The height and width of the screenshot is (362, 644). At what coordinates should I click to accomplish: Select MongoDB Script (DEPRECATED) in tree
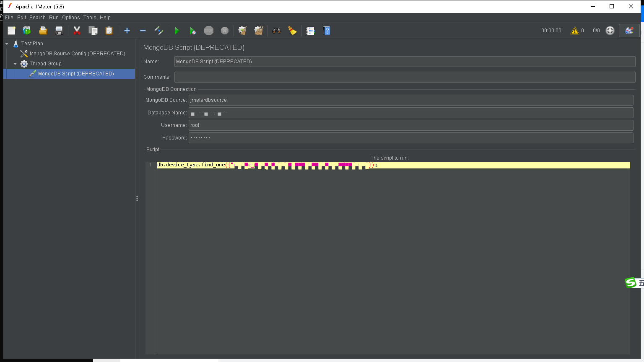[76, 74]
